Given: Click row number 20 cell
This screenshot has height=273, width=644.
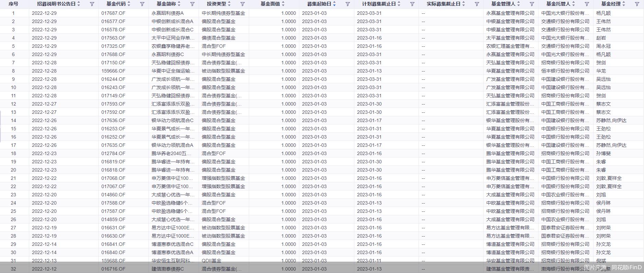Looking at the screenshot, I should coord(13,170).
